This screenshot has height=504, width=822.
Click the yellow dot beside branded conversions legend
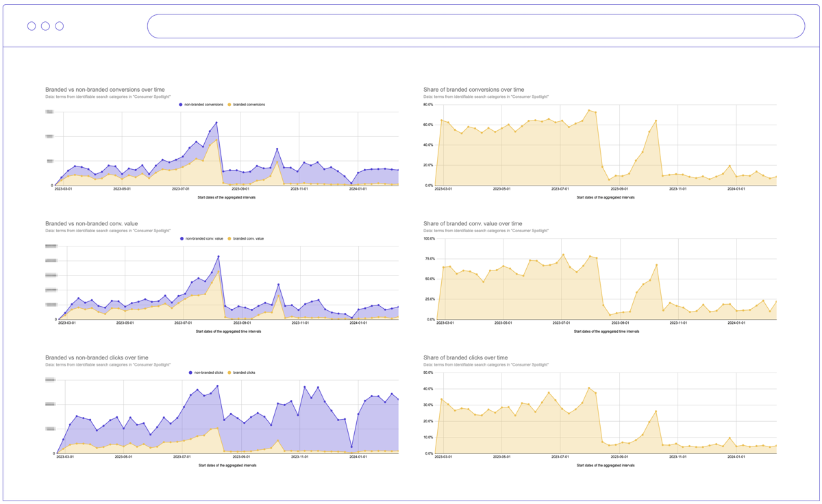229,105
